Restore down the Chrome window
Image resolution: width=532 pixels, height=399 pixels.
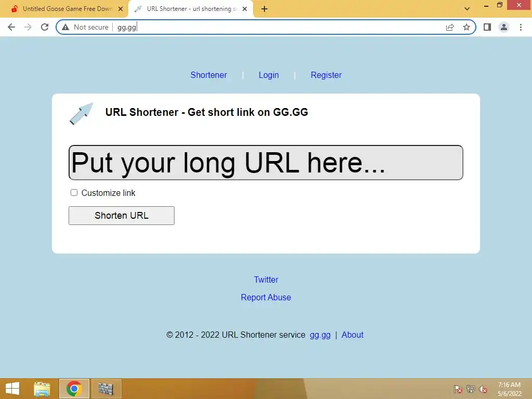coord(499,5)
